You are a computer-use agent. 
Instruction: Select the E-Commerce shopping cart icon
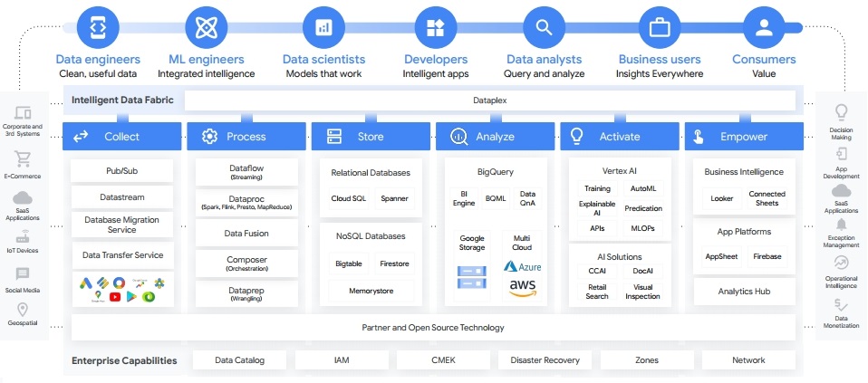pos(23,160)
